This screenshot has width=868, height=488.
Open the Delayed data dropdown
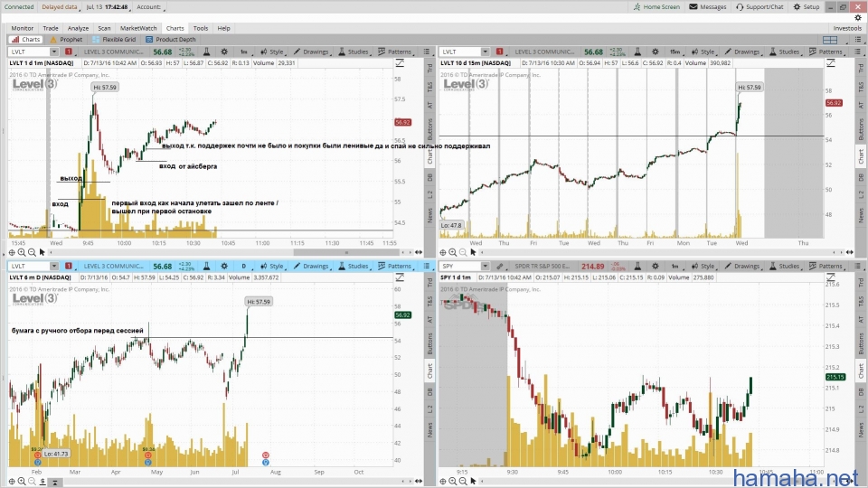[x=61, y=7]
